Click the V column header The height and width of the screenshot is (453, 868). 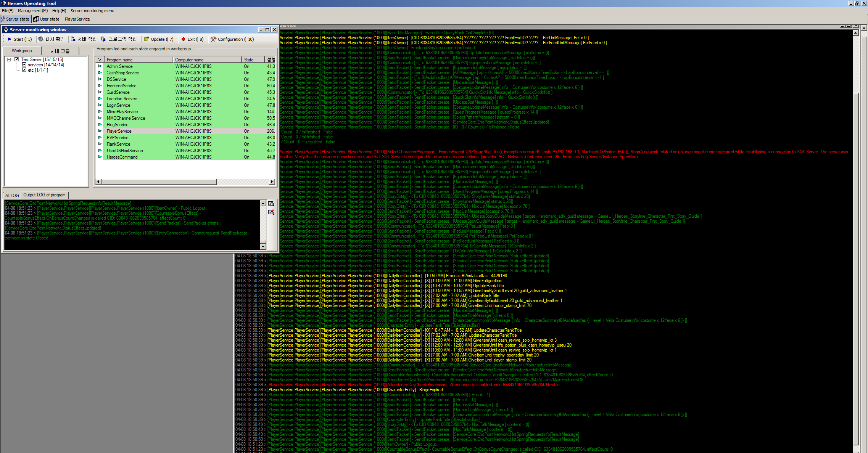point(100,60)
